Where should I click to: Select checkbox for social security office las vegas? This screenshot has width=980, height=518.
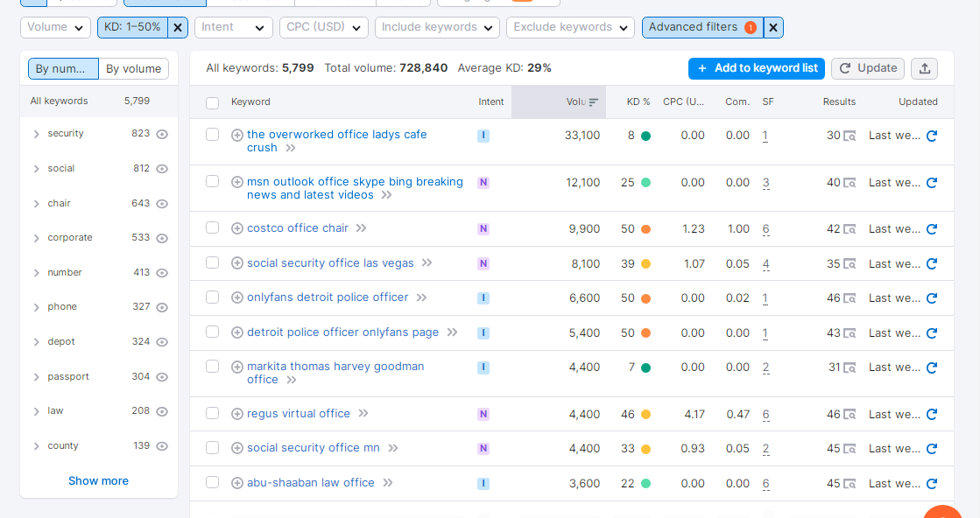point(213,262)
